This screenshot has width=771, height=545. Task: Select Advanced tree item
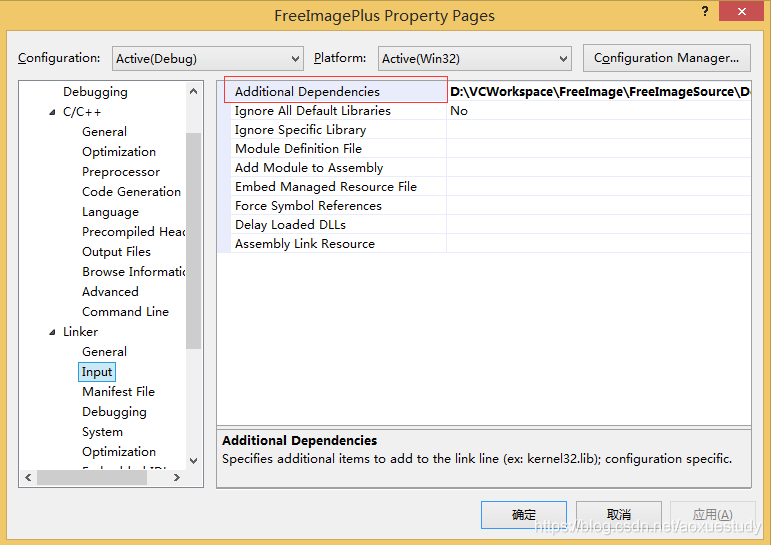click(x=110, y=292)
